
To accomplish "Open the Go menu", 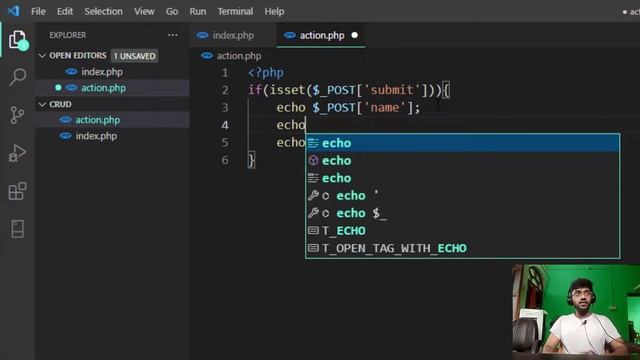I will pos(172,11).
